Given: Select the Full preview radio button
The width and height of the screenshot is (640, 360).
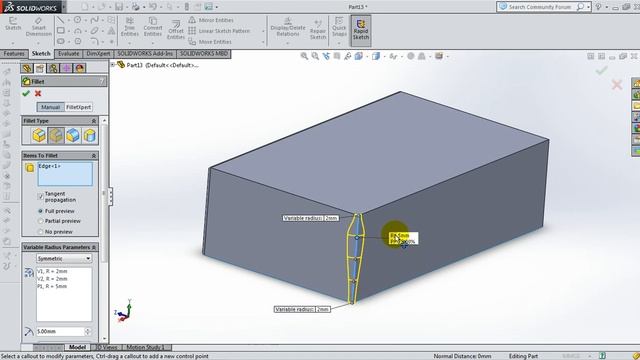Looking at the screenshot, I should [40, 211].
